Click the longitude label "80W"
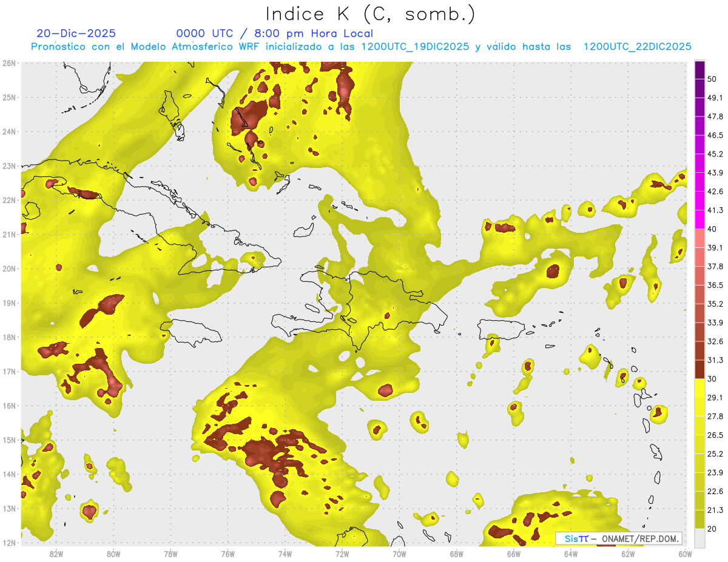This screenshot has height=562, width=728. click(113, 554)
